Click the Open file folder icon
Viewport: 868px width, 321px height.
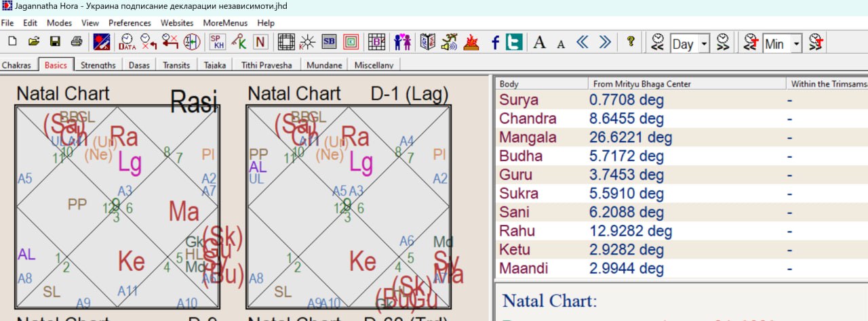click(33, 42)
